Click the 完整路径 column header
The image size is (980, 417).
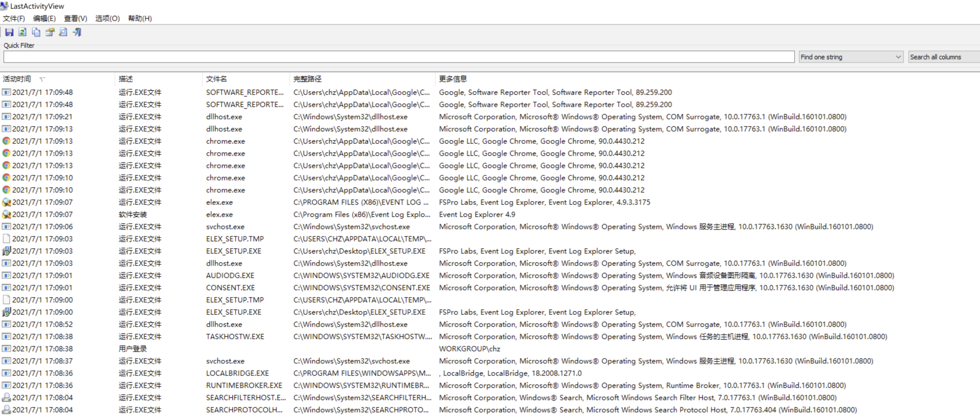pos(307,79)
